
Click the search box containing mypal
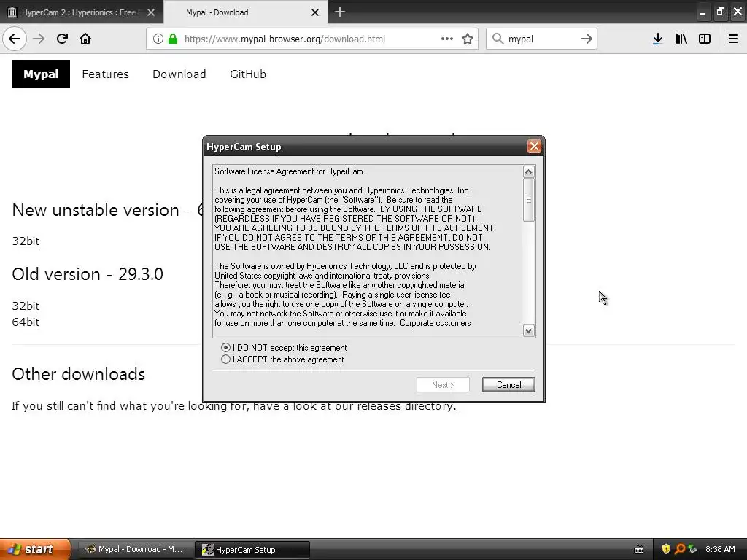pyautogui.click(x=541, y=39)
